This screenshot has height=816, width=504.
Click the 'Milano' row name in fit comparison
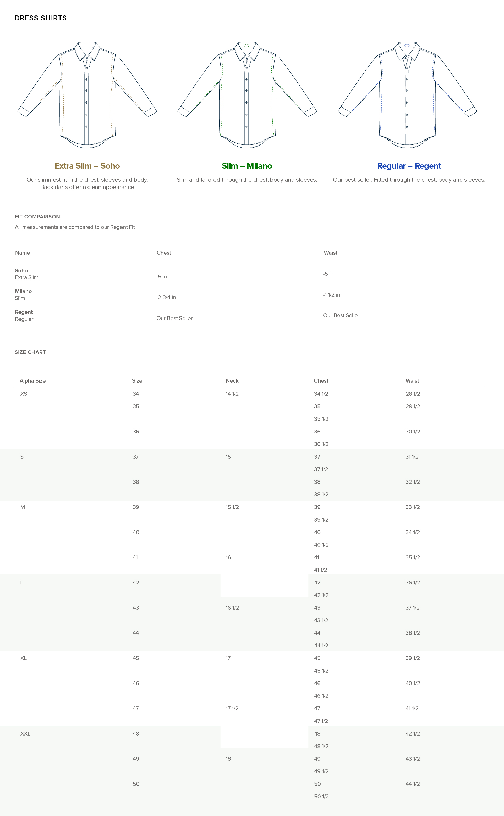click(23, 291)
